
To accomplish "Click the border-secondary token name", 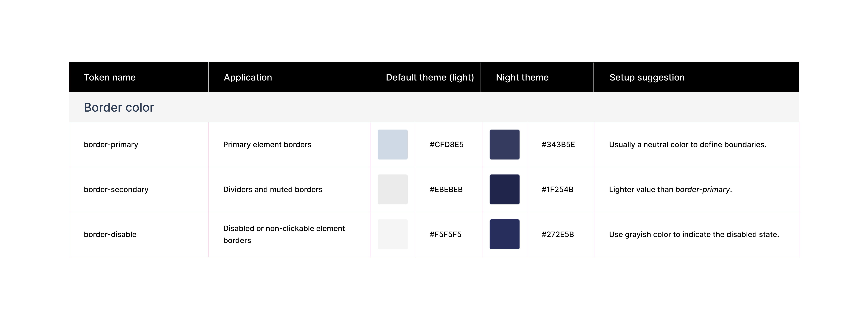I will (x=116, y=189).
